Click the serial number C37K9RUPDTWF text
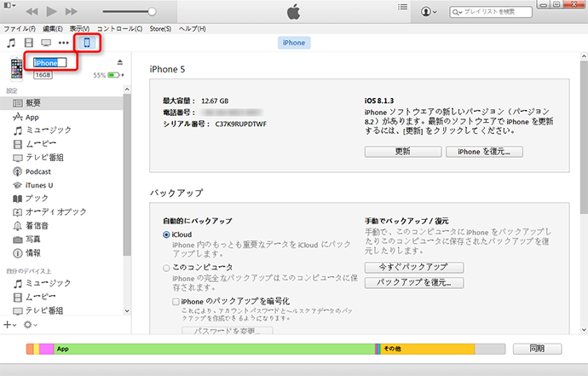 241,124
